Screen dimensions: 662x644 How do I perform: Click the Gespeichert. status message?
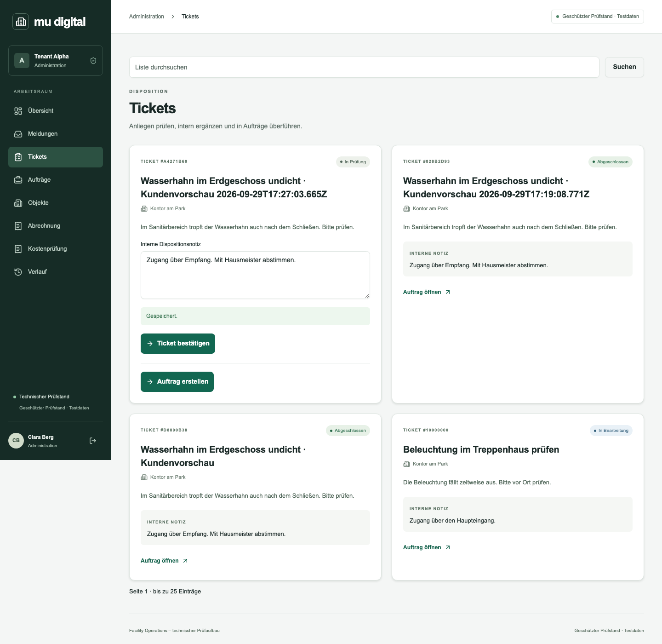pyautogui.click(x=255, y=316)
